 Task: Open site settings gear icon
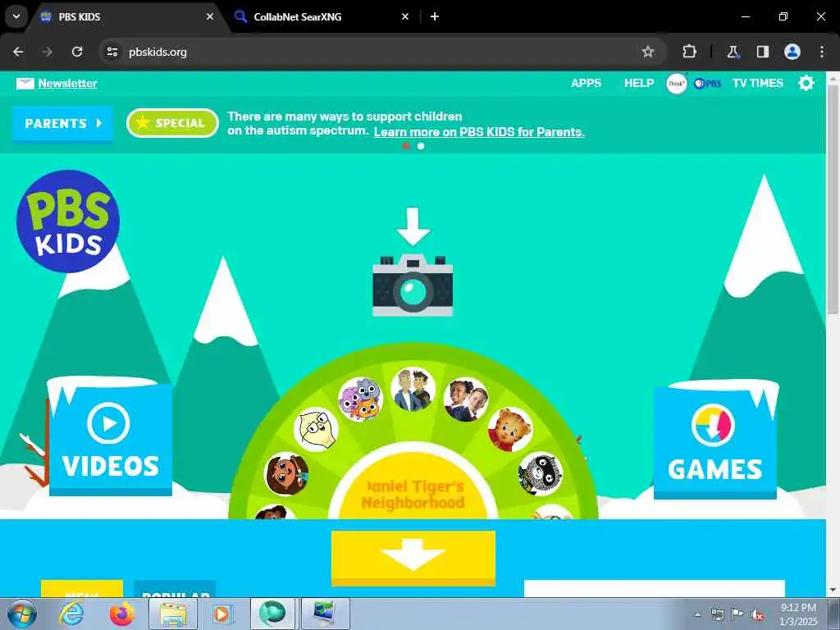click(x=806, y=83)
